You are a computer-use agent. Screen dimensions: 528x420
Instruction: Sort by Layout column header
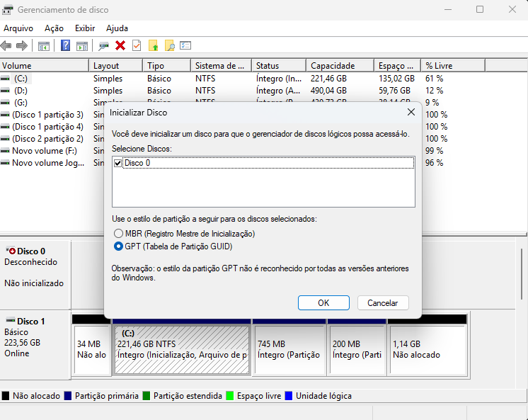[116, 66]
